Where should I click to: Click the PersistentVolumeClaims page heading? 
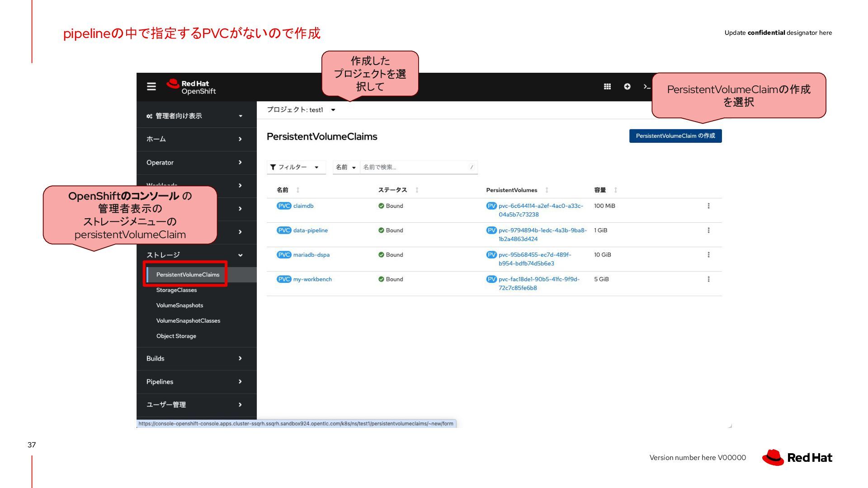(322, 136)
